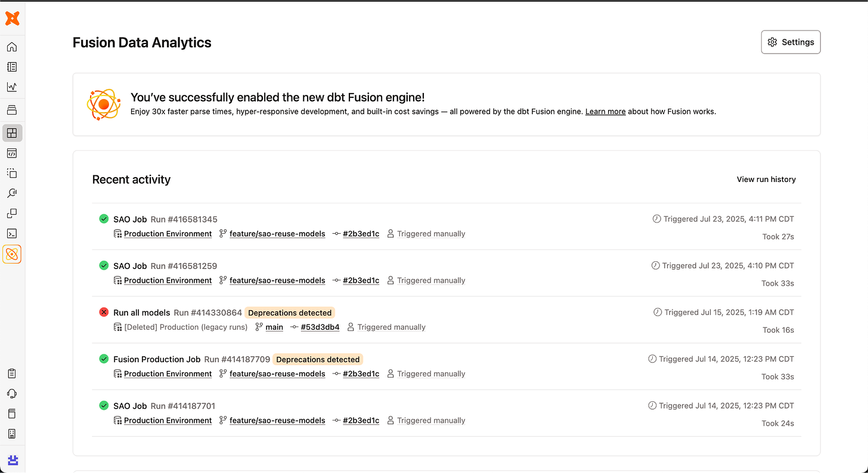Viewport: 868px width, 473px height.
Task: Open SAO Job Run #414187701 title
Action: pos(164,406)
